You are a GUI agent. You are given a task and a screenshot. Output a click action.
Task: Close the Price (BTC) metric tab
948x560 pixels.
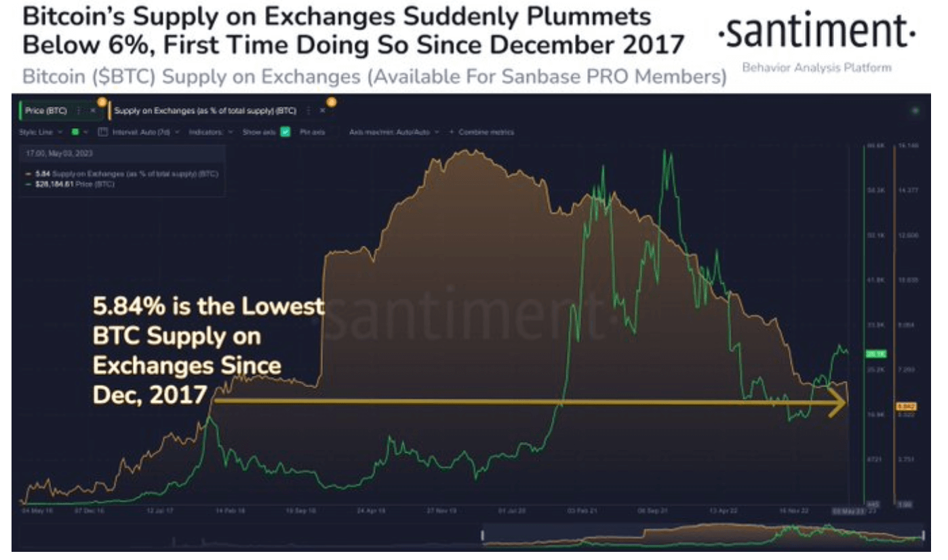93,111
